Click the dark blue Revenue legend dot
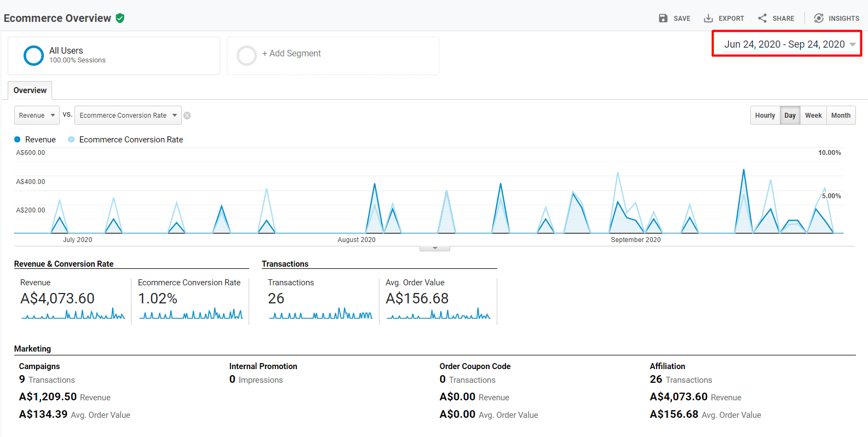The width and height of the screenshot is (868, 437). pyautogui.click(x=18, y=140)
